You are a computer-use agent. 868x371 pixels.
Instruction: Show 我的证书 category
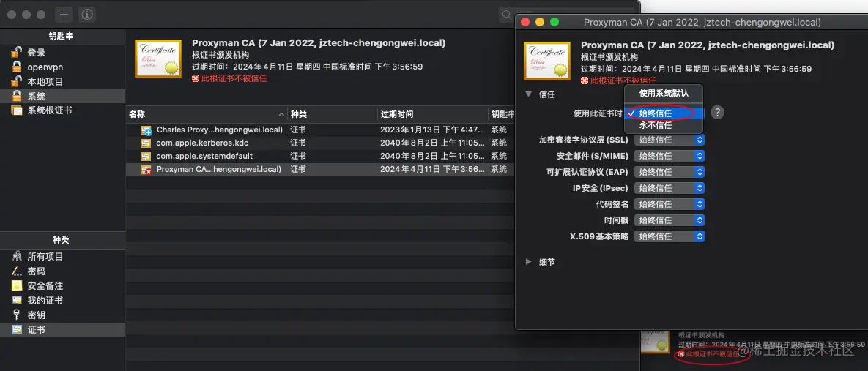coord(62,300)
